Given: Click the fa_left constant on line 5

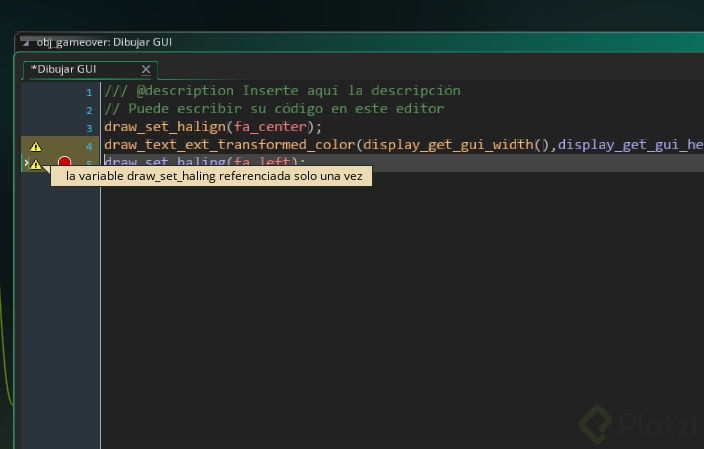Looking at the screenshot, I should click(x=262, y=161).
